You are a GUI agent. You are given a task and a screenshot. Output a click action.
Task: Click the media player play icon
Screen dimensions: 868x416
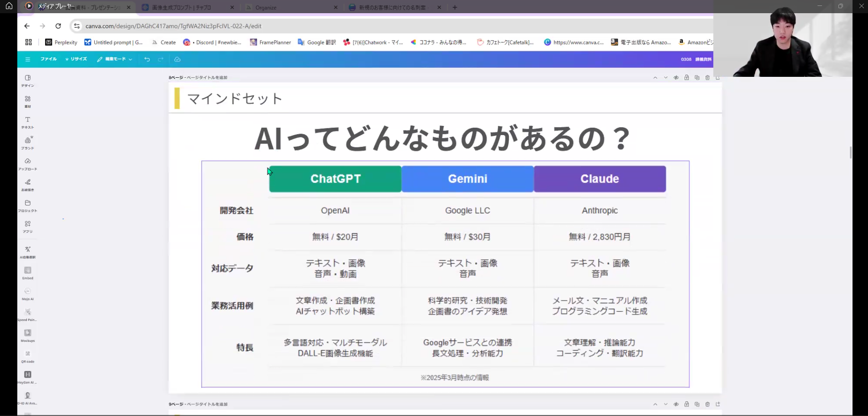29,6
